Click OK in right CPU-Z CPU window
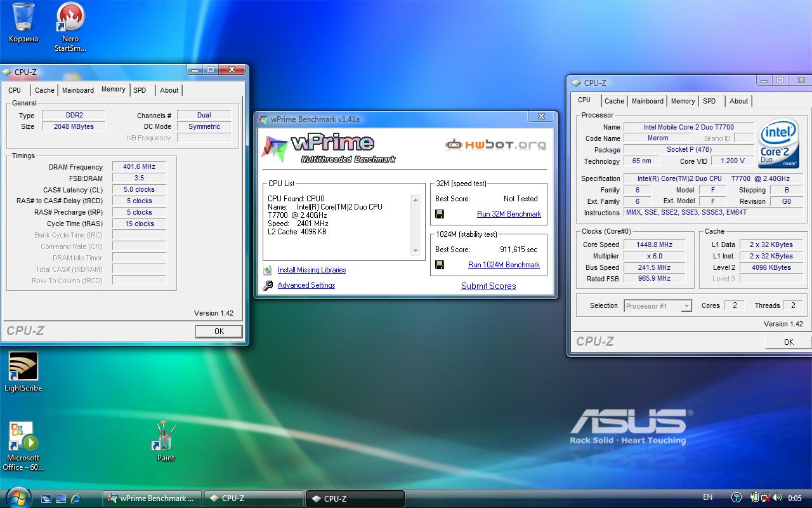 (789, 342)
